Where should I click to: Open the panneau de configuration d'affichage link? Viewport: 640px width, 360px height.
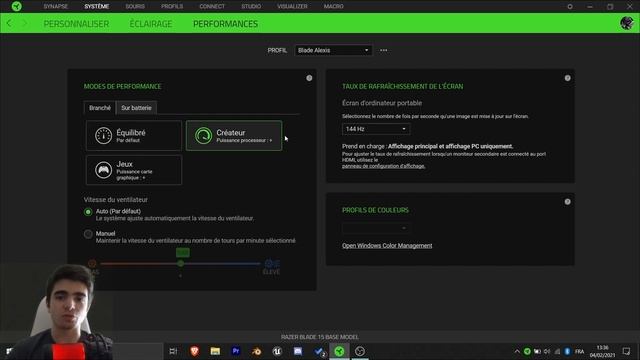coord(384,166)
